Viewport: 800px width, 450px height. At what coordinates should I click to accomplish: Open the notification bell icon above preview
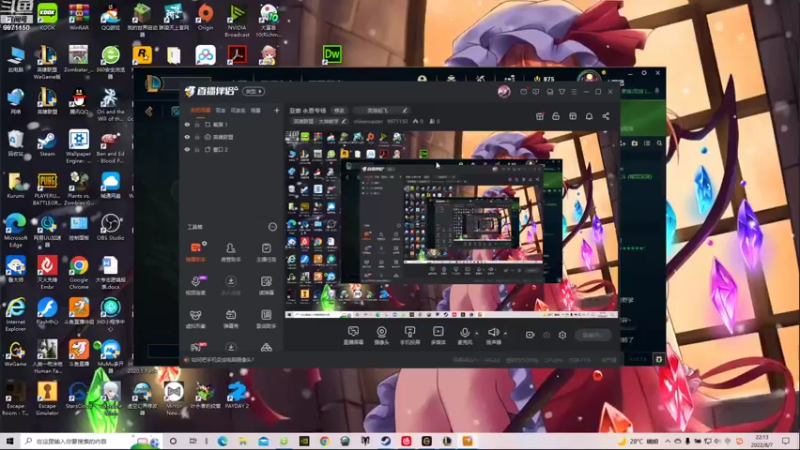pyautogui.click(x=589, y=116)
